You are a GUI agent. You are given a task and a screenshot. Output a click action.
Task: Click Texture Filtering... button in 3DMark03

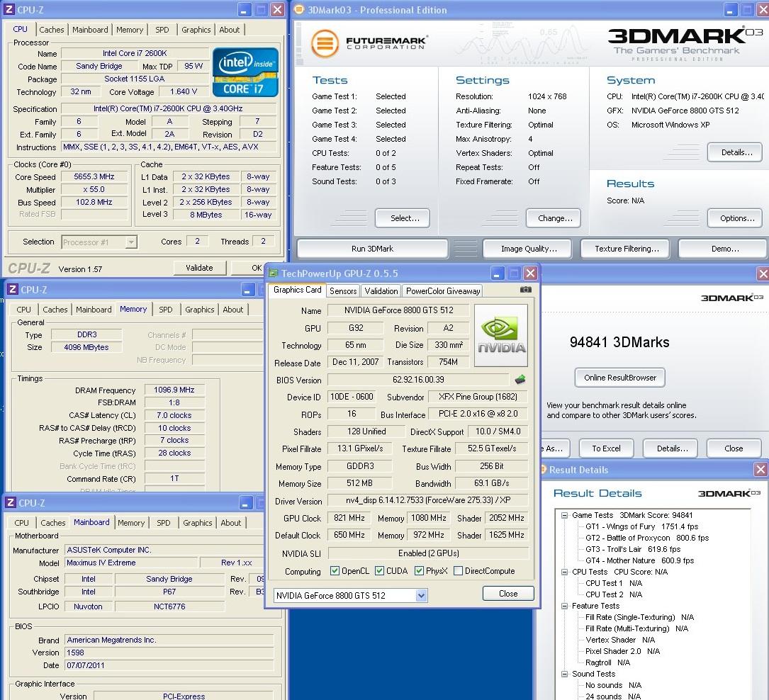pos(625,249)
